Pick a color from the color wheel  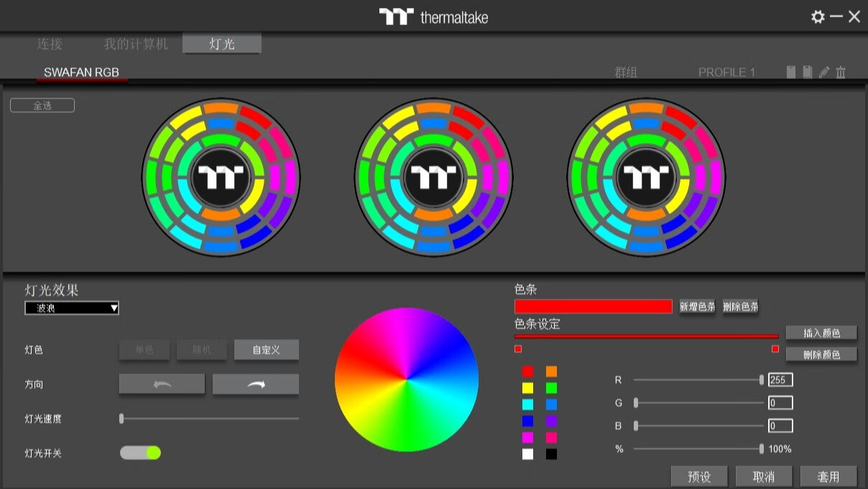[407, 379]
